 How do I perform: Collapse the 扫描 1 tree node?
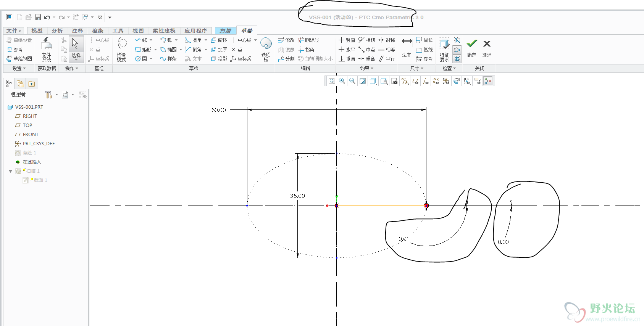coord(11,171)
